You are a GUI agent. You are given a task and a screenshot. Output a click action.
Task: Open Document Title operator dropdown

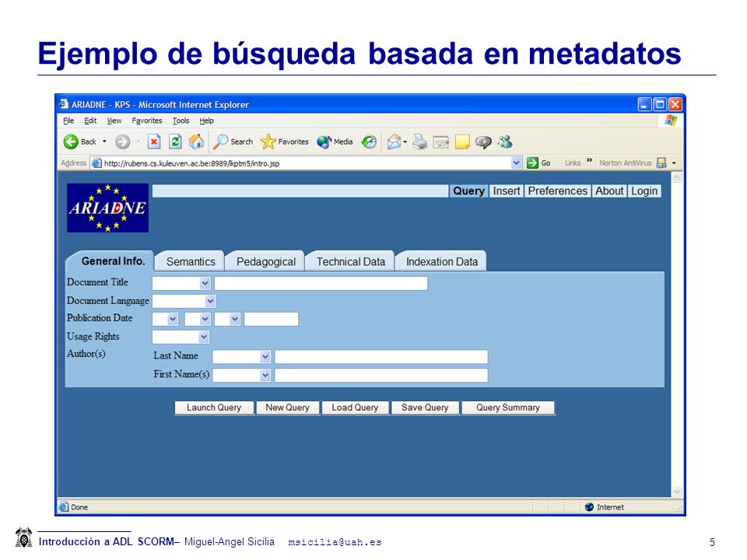[x=205, y=283]
